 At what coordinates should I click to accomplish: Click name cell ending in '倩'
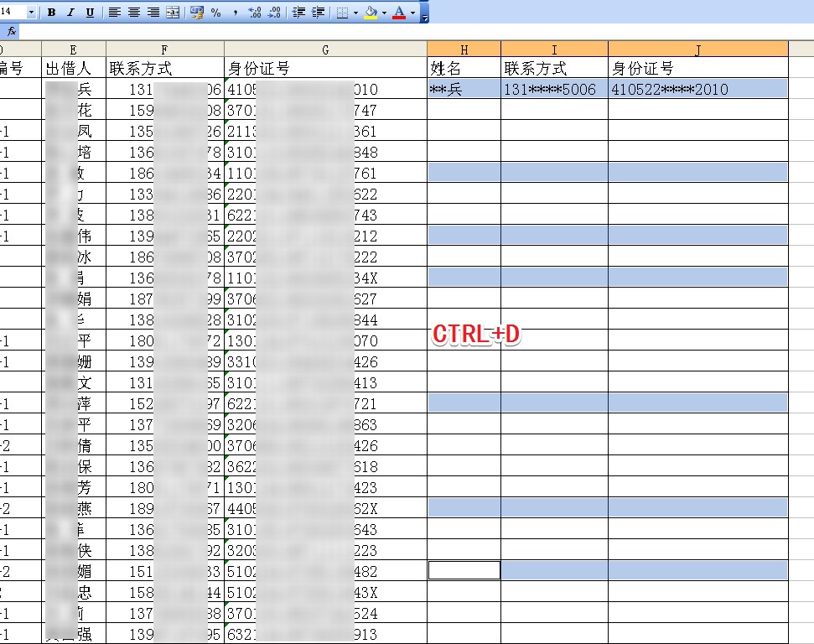pos(73,445)
